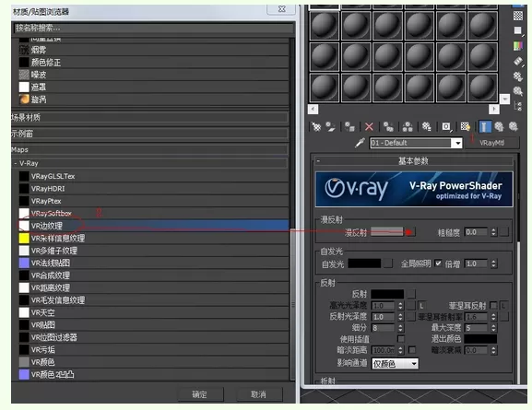Select VR颜色 in the map list

coord(154,362)
